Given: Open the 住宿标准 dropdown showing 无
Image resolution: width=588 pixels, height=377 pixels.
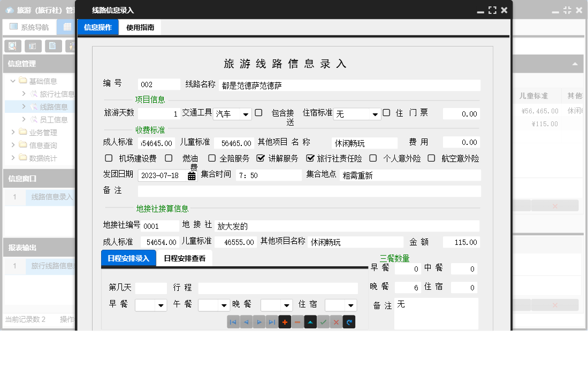Looking at the screenshot, I should [374, 113].
